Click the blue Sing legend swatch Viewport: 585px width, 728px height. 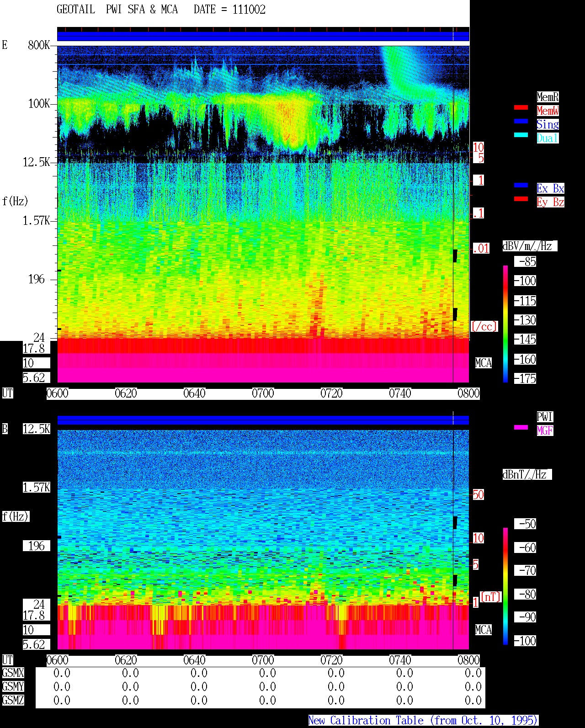pos(521,121)
